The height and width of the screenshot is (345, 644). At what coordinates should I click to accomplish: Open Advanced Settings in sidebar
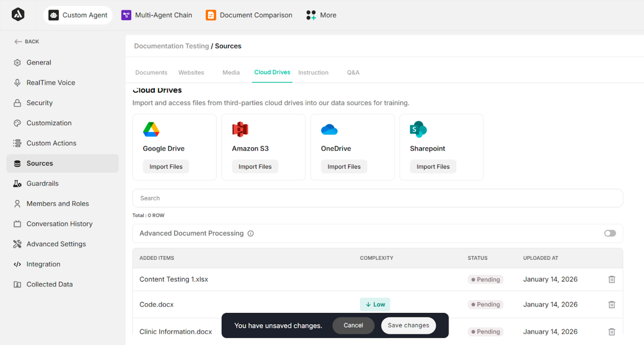pyautogui.click(x=63, y=244)
